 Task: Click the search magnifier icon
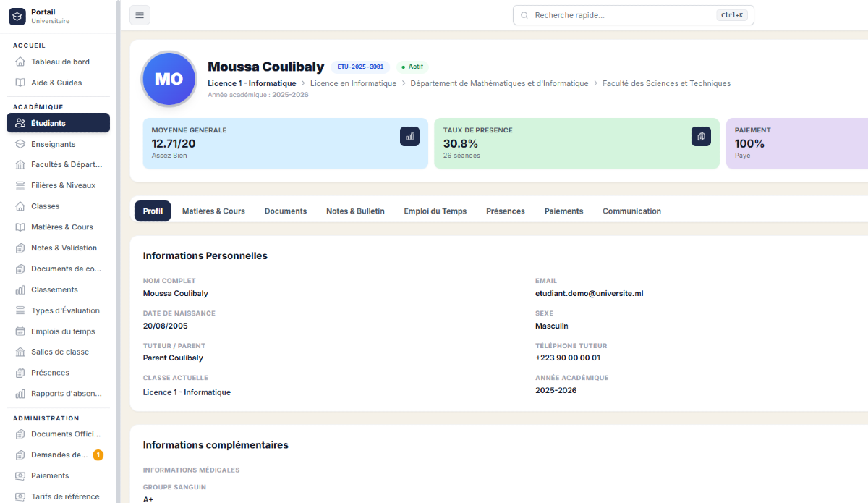tap(524, 15)
